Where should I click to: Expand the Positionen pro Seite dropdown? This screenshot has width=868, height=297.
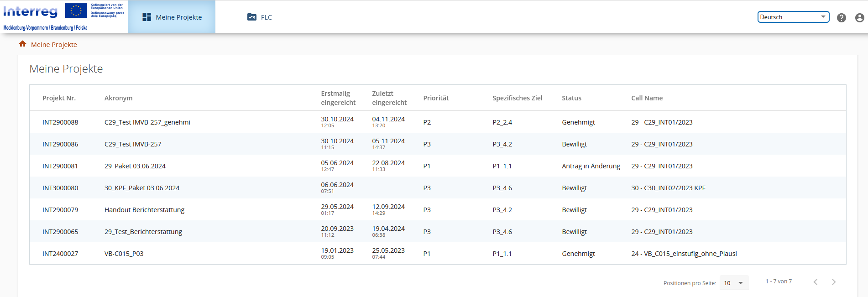pos(734,283)
